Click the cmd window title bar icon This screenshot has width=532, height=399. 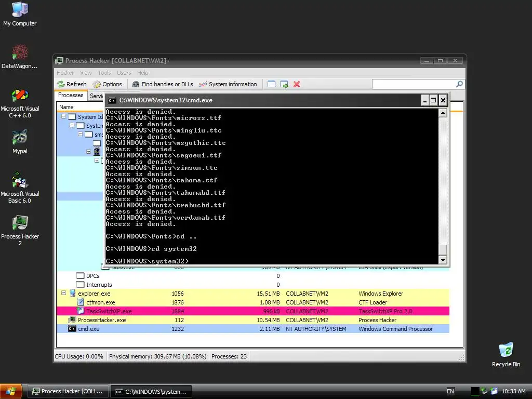pos(112,100)
